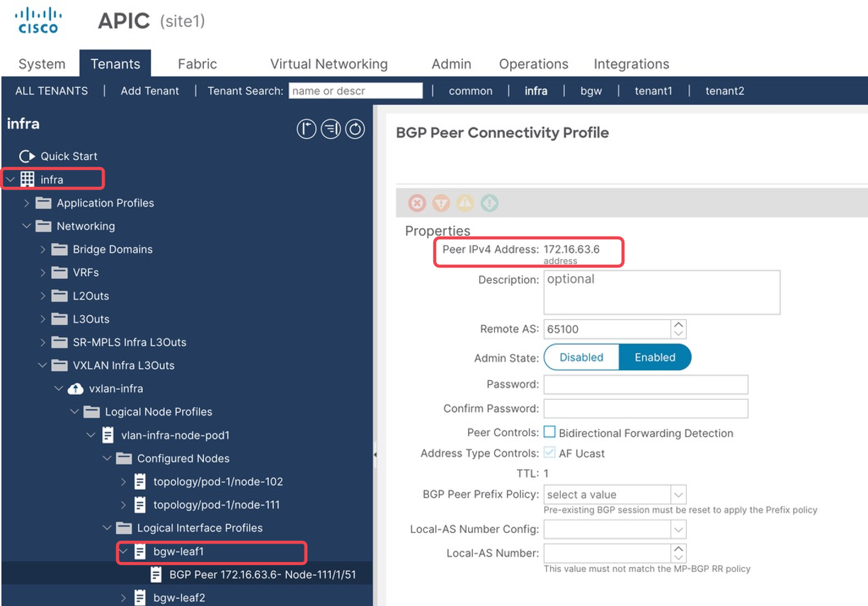Click the green warning fault icon
The image size is (868, 606).
[x=489, y=203]
